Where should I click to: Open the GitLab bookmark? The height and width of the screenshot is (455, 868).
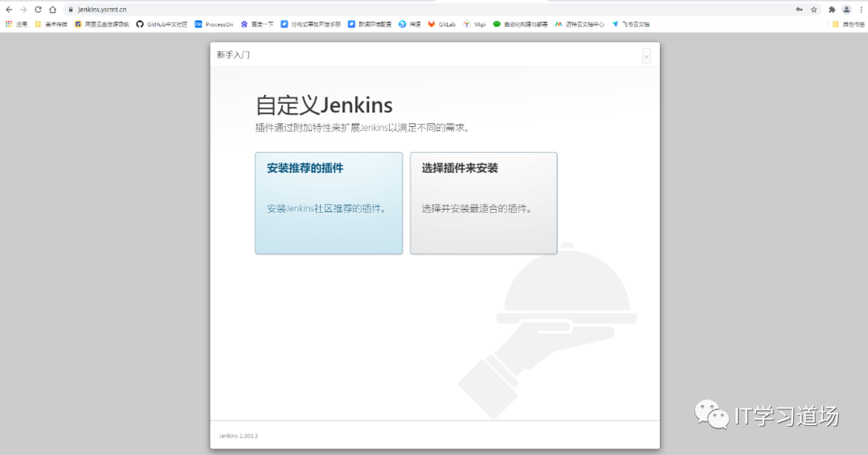(x=442, y=24)
